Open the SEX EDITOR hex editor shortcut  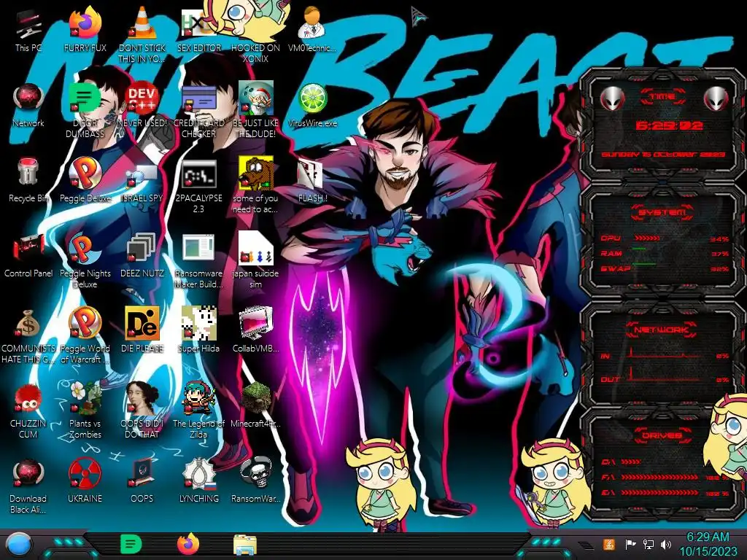click(x=198, y=29)
